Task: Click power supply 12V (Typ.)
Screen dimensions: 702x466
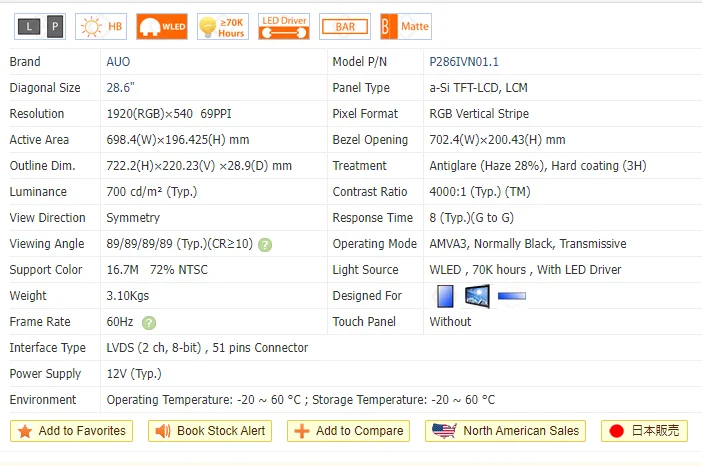Action: pos(134,373)
